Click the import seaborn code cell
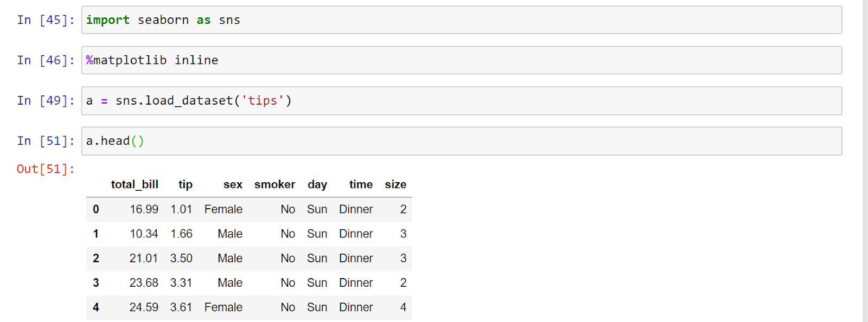 pyautogui.click(x=462, y=20)
